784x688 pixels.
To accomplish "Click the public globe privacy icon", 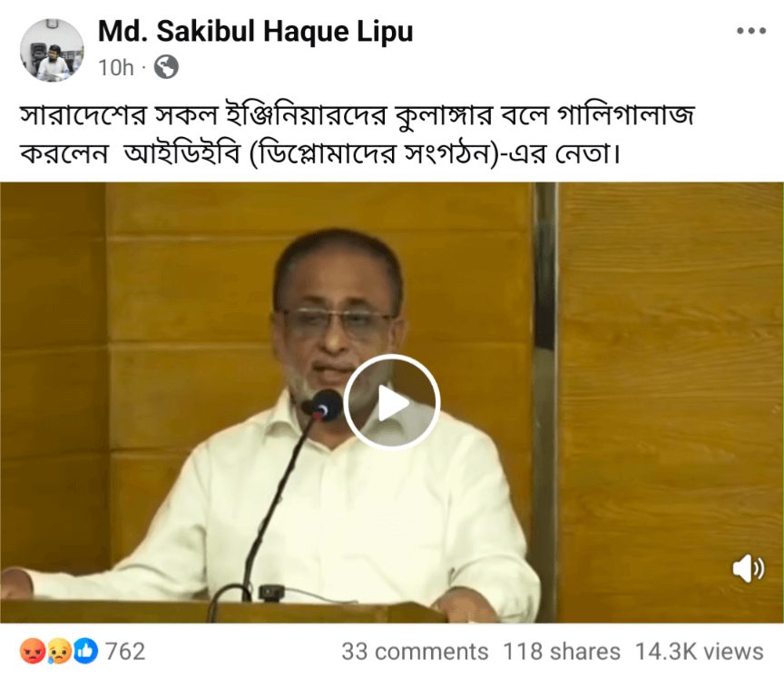I will 166,67.
